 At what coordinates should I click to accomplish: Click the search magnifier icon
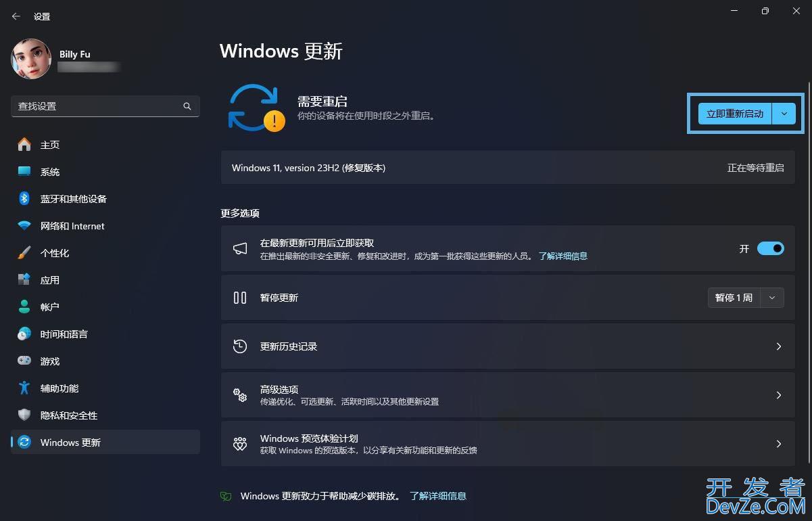tap(187, 106)
